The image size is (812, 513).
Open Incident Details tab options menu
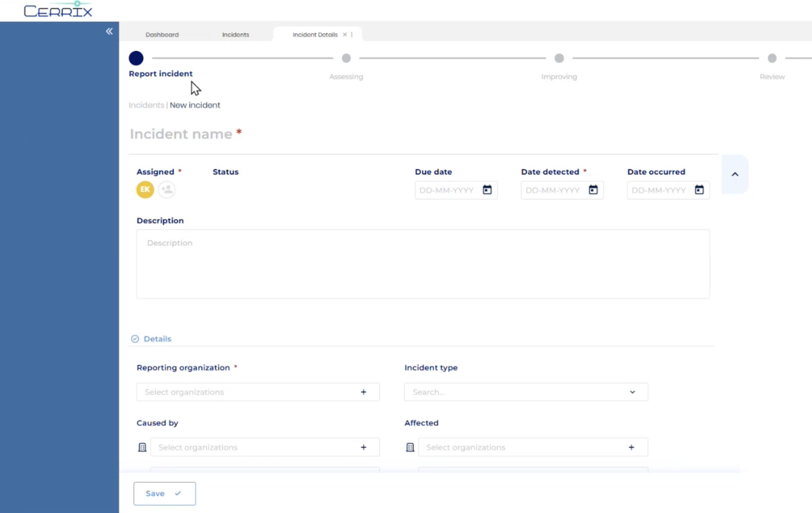352,35
